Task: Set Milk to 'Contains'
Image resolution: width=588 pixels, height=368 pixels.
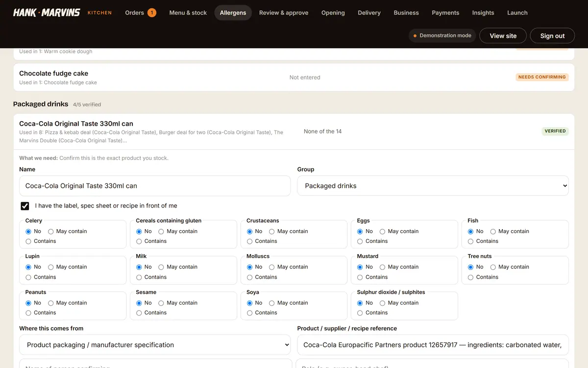Action: tap(139, 277)
